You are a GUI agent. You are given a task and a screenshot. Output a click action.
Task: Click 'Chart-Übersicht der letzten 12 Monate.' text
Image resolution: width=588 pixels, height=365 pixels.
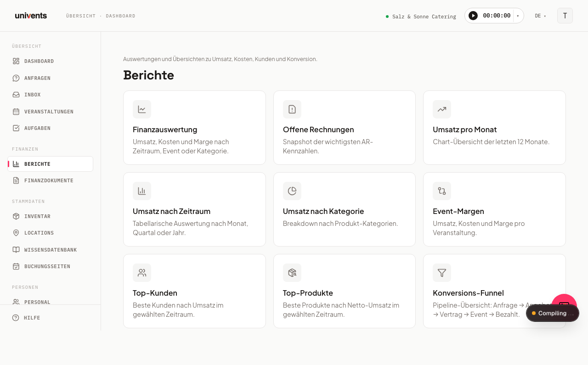click(491, 142)
